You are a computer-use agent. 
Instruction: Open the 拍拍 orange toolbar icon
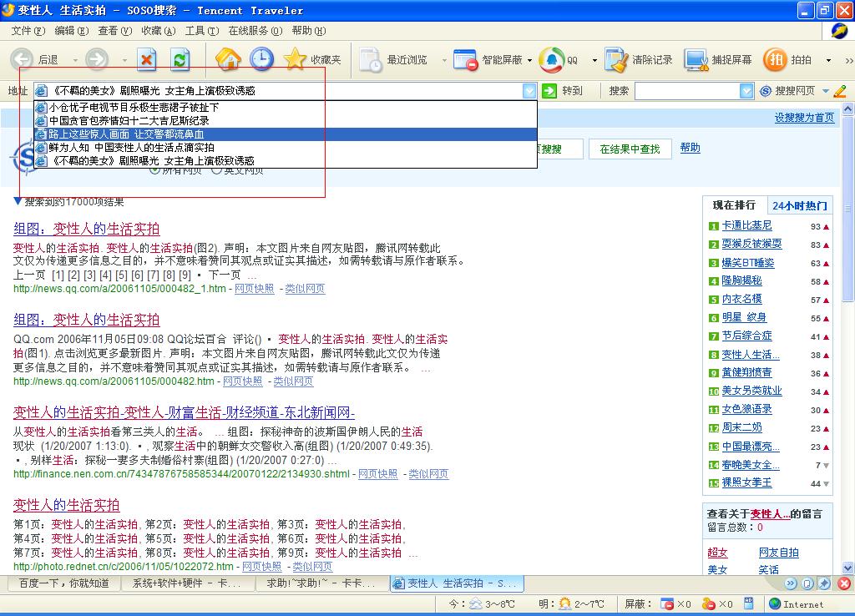pos(775,59)
